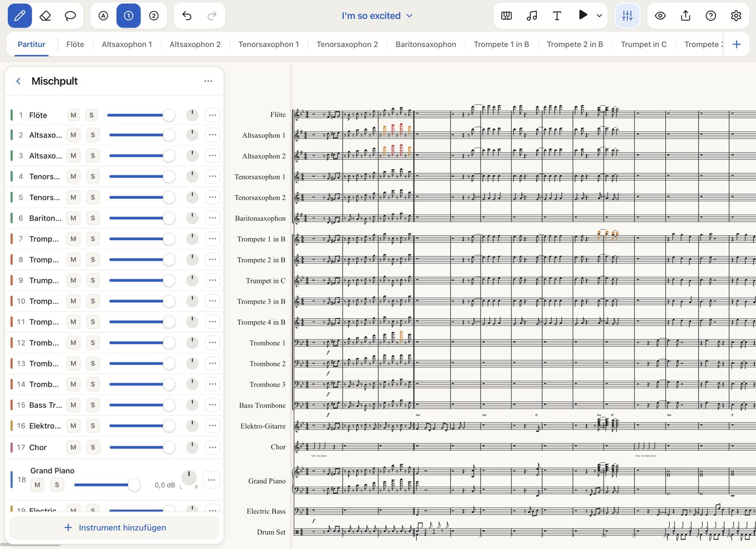Select the text tool
This screenshot has height=549, width=756.
[557, 16]
